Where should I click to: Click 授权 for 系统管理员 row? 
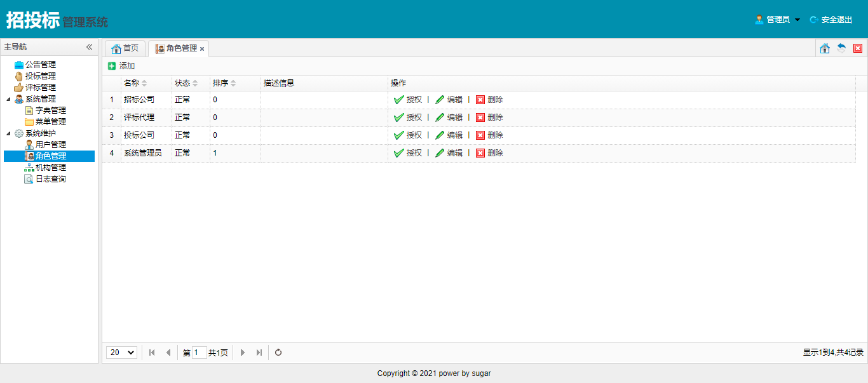[408, 153]
